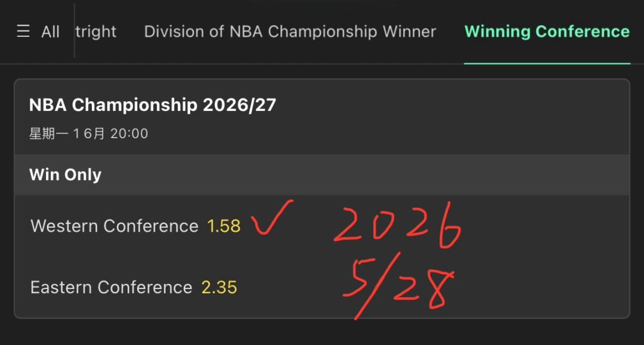Open Division of NBA Championship Winner tab
The image size is (644, 345).
[290, 32]
